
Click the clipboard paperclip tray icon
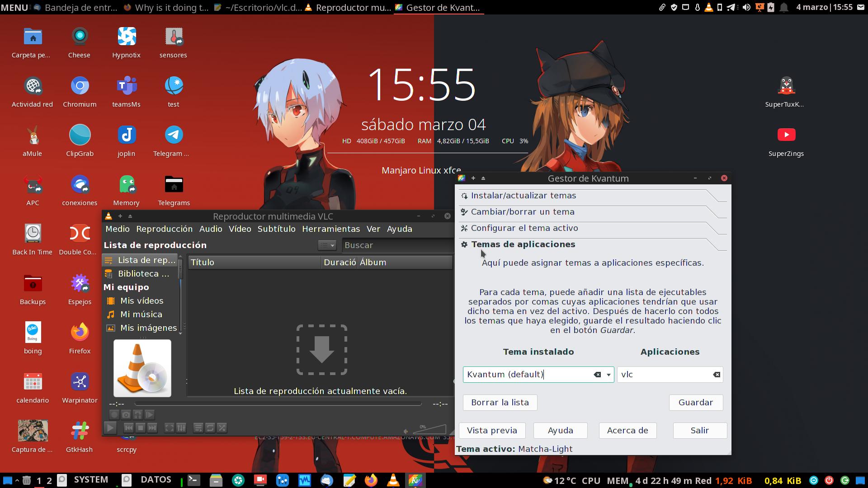click(x=662, y=7)
